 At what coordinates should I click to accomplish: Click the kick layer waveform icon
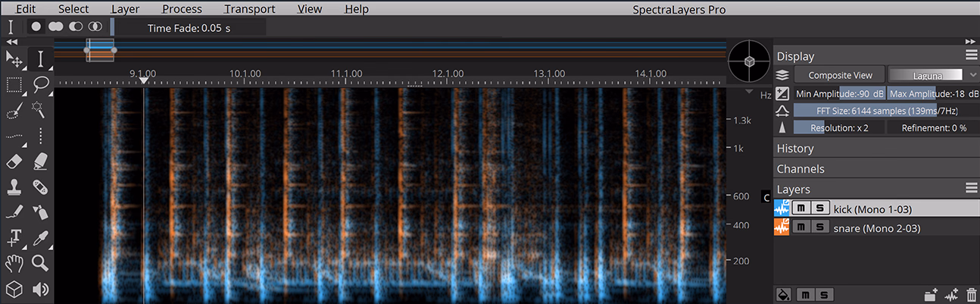pyautogui.click(x=782, y=208)
